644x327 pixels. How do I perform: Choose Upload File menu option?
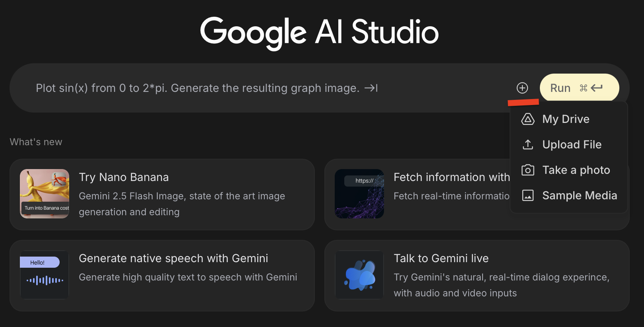click(572, 144)
